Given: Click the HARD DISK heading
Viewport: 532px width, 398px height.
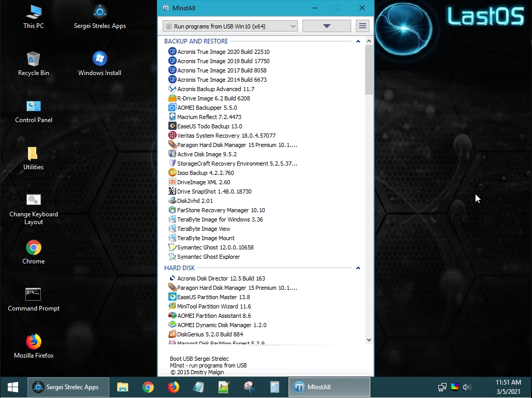Looking at the screenshot, I should [179, 268].
